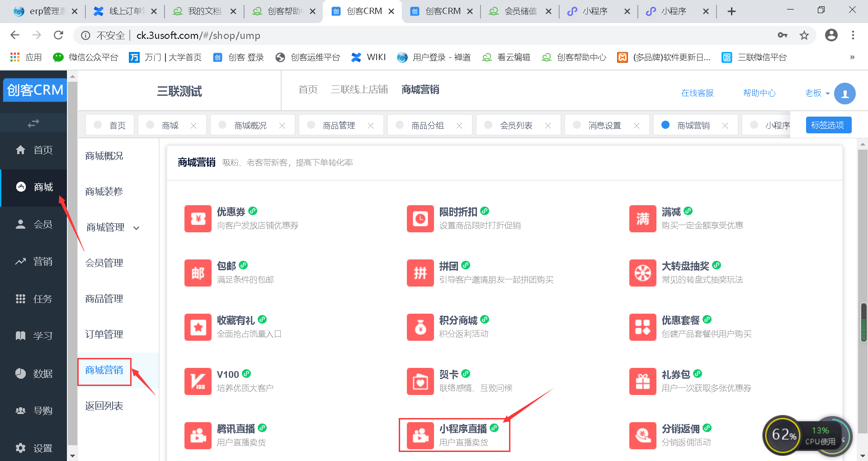Open the 帮助中心 link

coord(759,93)
